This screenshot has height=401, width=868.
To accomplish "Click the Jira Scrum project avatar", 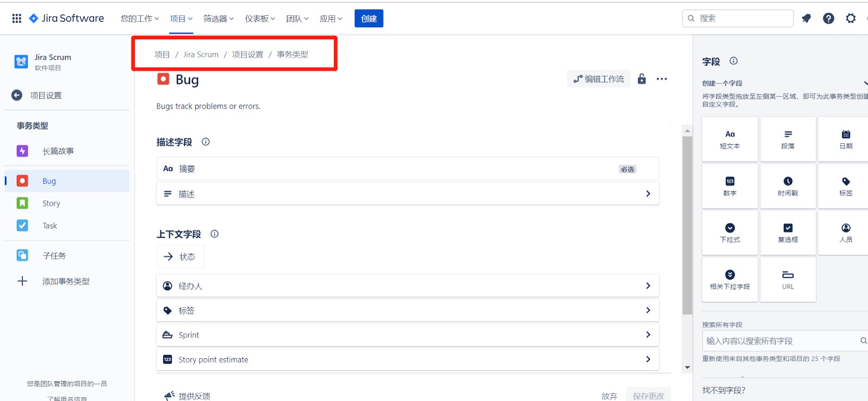I will coord(21,62).
